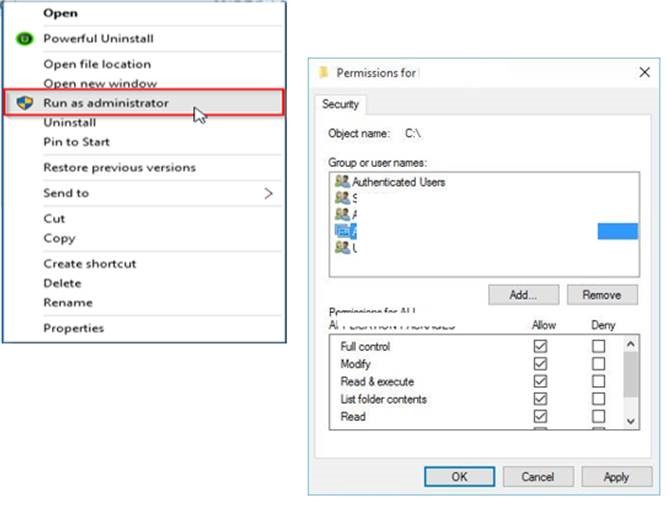
Task: Check Deny box for Modify permission
Action: coord(598,364)
